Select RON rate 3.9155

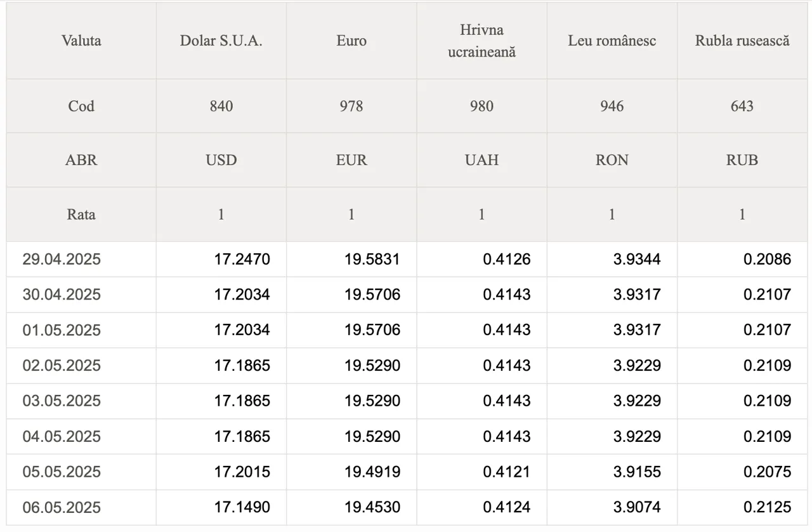coord(637,472)
